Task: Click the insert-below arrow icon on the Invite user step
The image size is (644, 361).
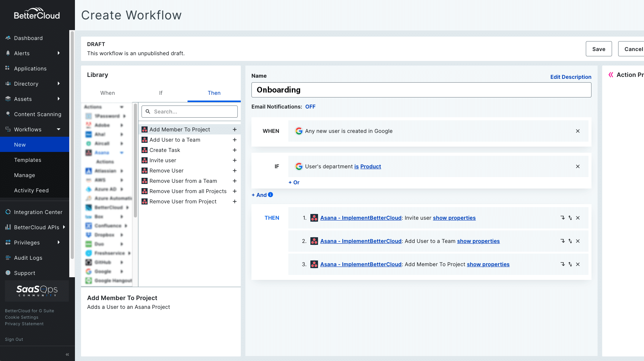Action: coord(563,218)
